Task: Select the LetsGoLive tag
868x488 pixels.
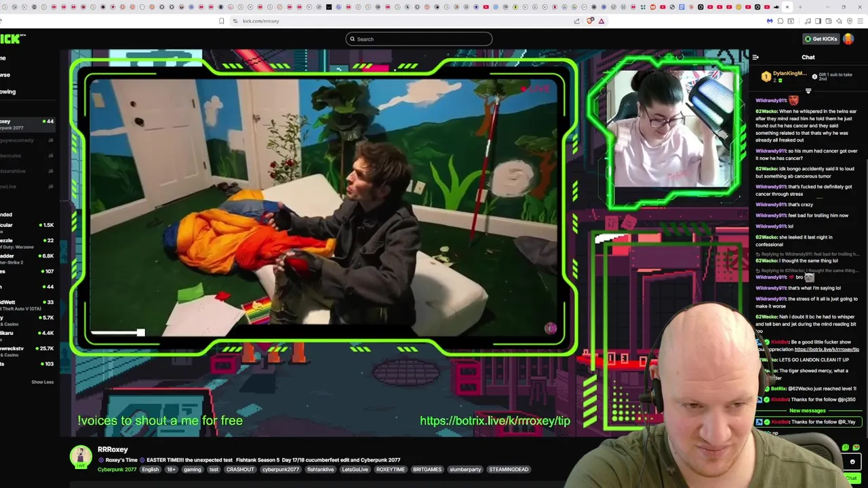Action: click(355, 469)
